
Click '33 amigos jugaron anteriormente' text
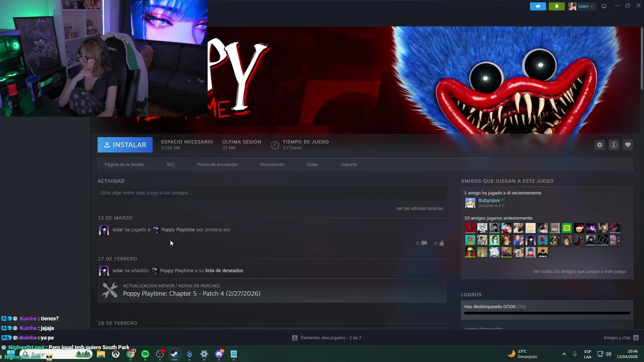(x=498, y=218)
